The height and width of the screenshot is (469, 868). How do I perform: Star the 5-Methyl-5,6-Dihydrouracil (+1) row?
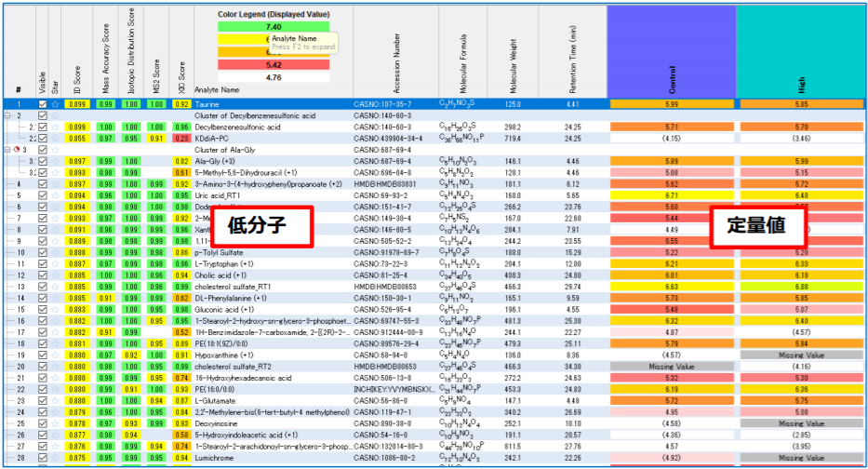[55, 173]
